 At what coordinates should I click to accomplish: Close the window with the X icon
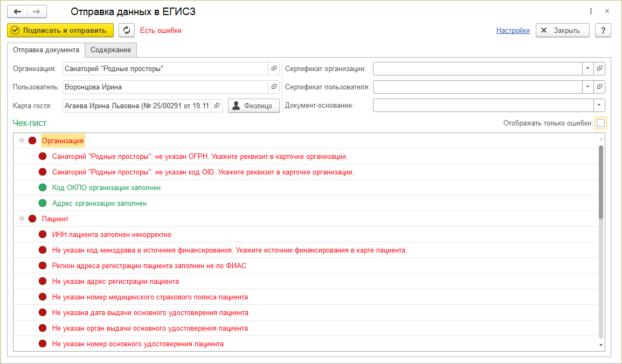click(x=607, y=11)
